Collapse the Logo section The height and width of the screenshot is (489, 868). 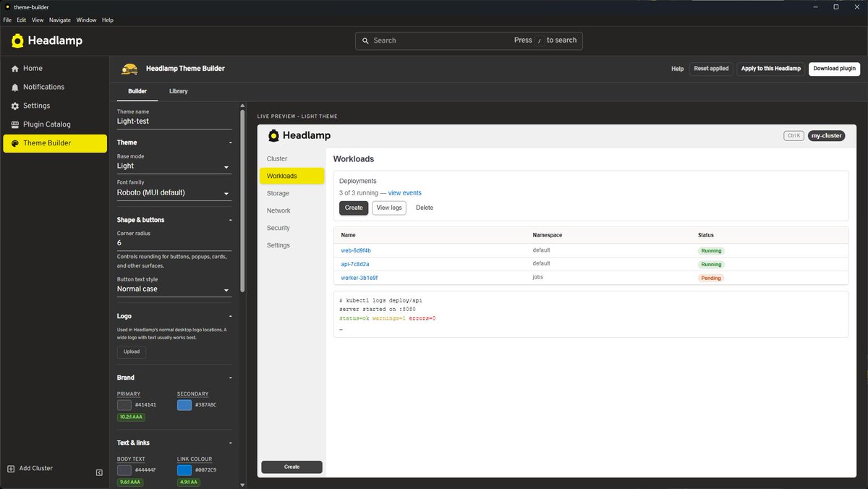coord(230,316)
